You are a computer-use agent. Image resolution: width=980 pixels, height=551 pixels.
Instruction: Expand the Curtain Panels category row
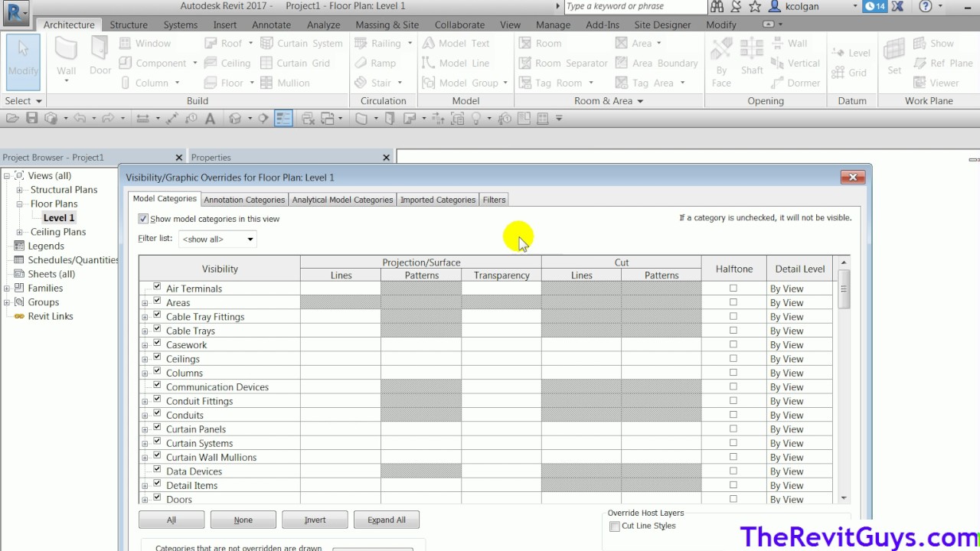(145, 429)
